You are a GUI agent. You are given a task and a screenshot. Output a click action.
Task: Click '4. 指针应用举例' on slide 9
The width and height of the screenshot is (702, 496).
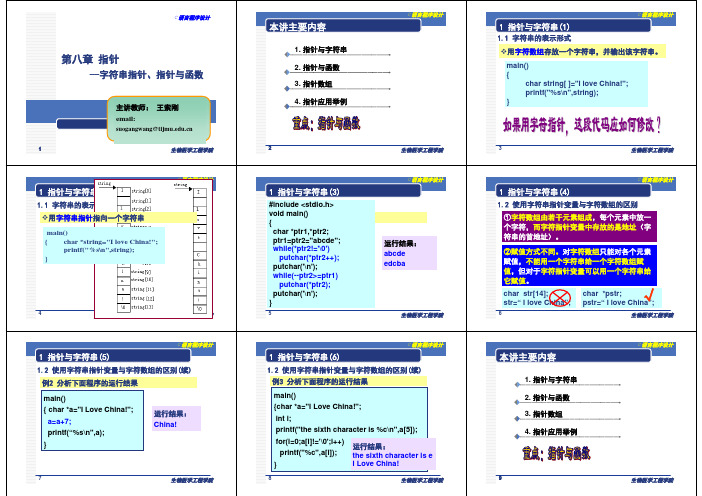[550, 432]
